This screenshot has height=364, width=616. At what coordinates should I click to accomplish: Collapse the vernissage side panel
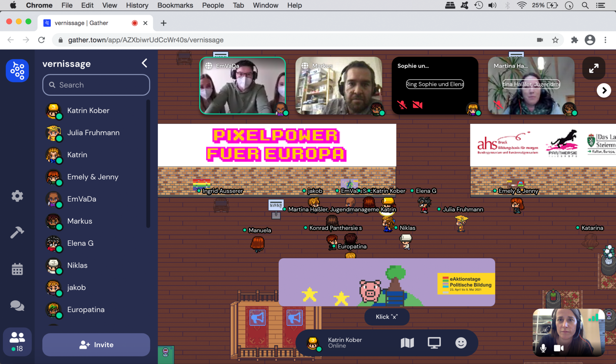(144, 63)
